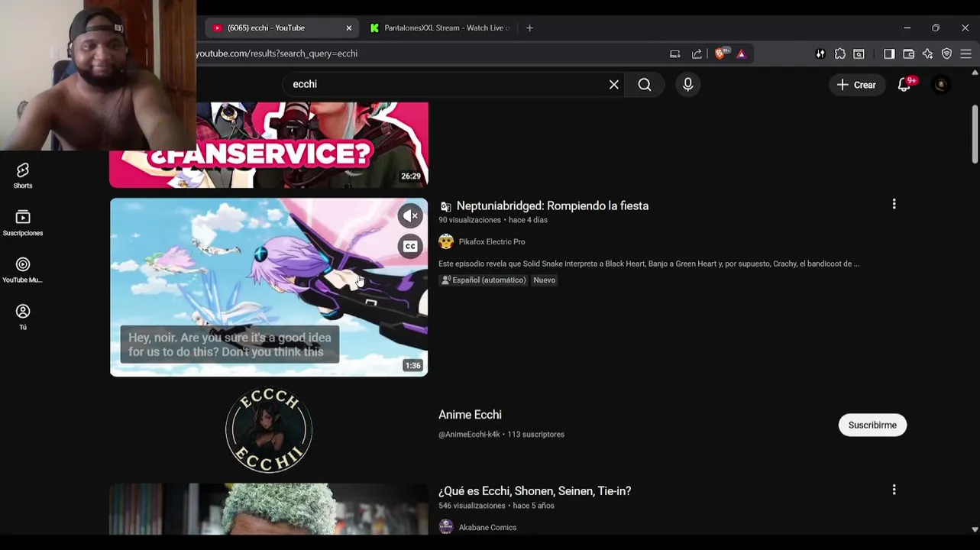Play the Neptuniabridged video thumbnail
The height and width of the screenshot is (550, 980).
point(269,287)
